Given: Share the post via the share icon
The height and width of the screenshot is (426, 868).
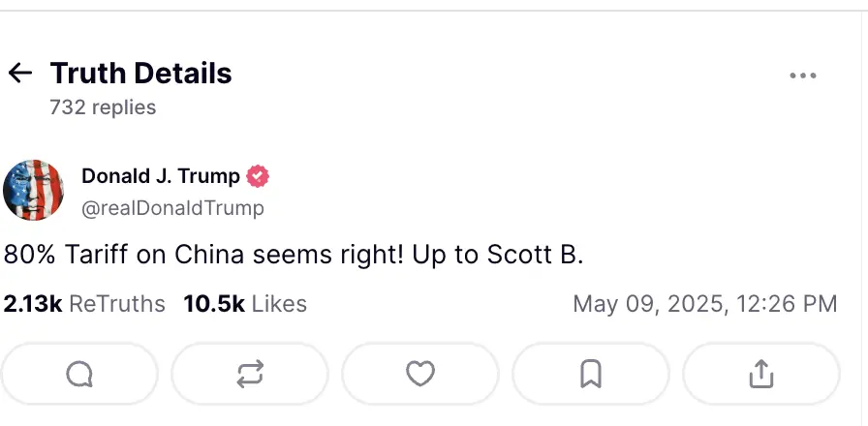Looking at the screenshot, I should tap(760, 374).
